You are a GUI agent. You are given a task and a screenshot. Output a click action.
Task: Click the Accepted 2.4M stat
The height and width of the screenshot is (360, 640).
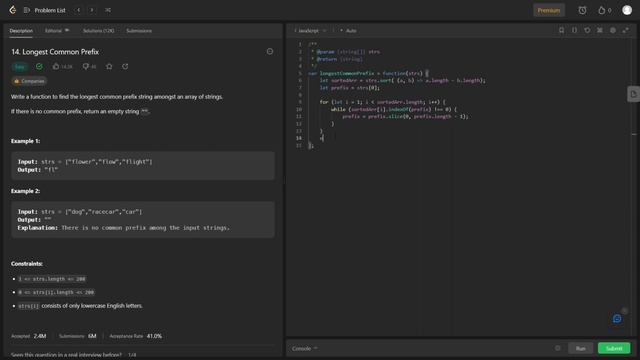coord(29,336)
